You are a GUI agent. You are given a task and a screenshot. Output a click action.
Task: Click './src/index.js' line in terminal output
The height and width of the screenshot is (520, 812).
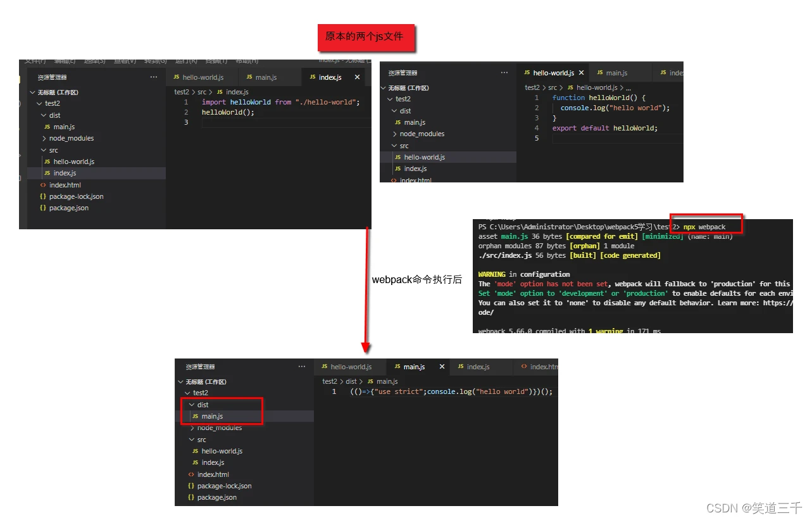pos(570,255)
